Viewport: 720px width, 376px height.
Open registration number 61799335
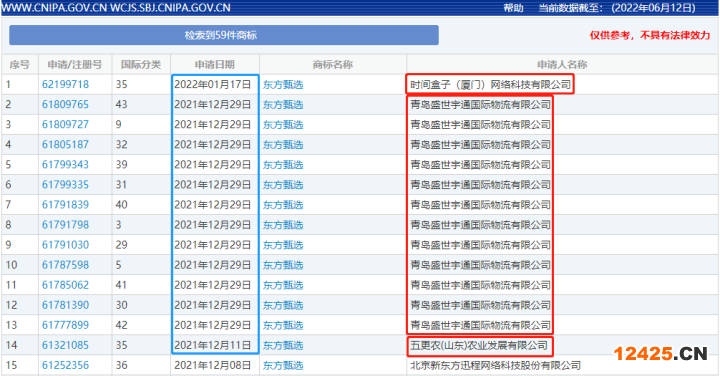coord(65,185)
